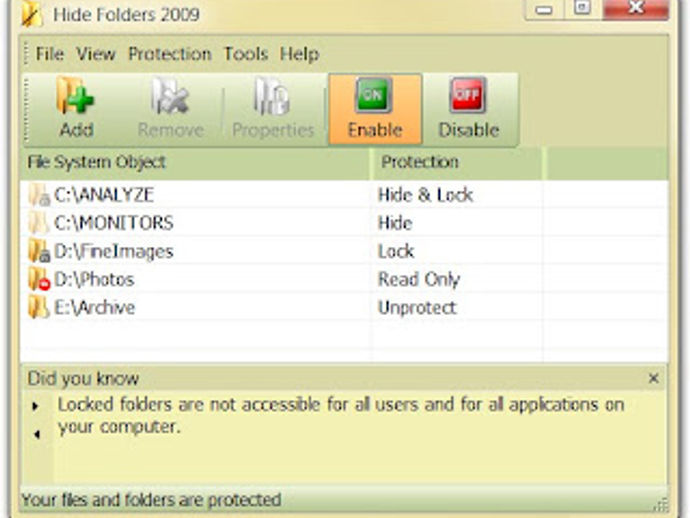Screen dimensions: 690x518
Task: Click the folder icon beside E:\Archive
Action: pos(38,307)
